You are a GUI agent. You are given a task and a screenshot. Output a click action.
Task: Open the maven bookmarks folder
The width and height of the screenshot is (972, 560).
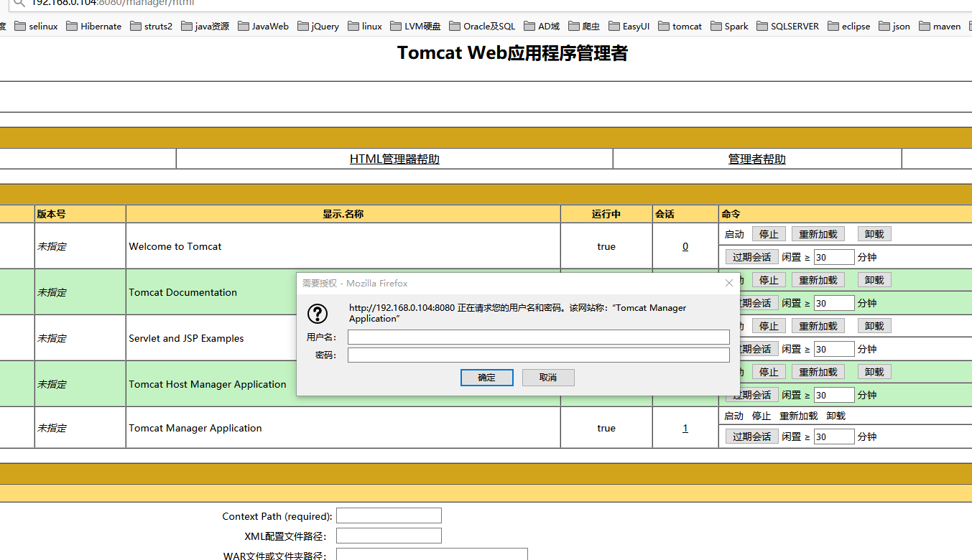click(x=940, y=27)
